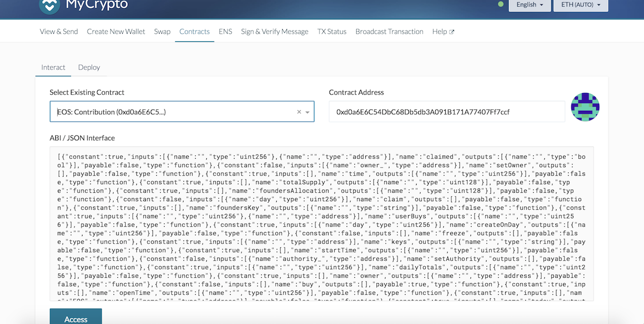Go to Broadcast Transaction tab
Screen dimensions: 644x324
pos(389,31)
